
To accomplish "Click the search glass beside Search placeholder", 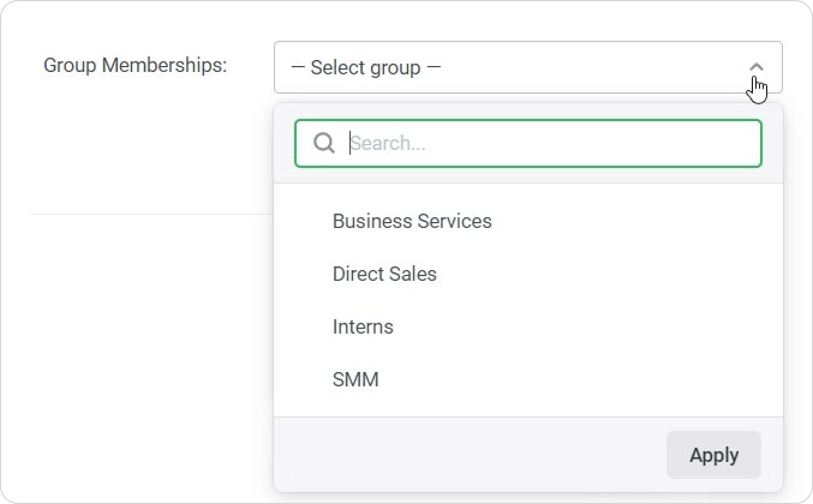I will click(x=324, y=143).
